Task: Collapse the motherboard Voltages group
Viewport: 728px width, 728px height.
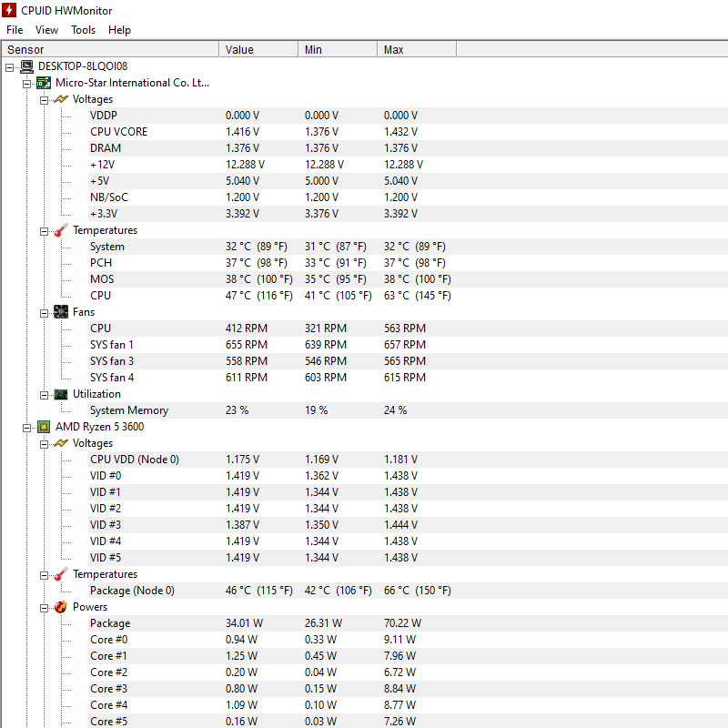Action: pos(44,100)
